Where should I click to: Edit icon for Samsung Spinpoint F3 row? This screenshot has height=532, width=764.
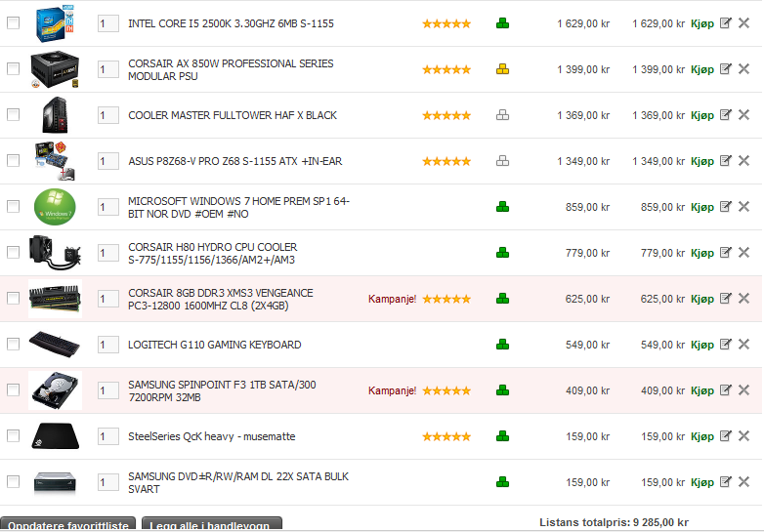click(726, 389)
